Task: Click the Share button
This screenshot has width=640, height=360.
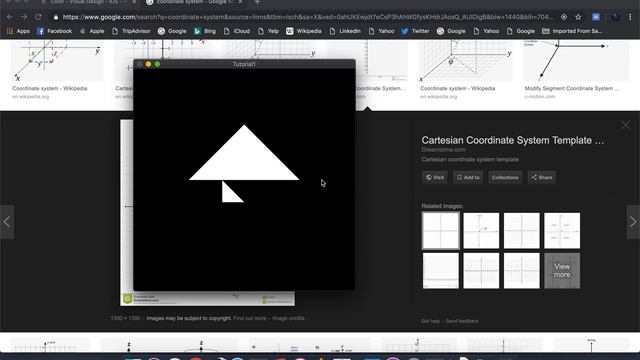Action: [542, 178]
